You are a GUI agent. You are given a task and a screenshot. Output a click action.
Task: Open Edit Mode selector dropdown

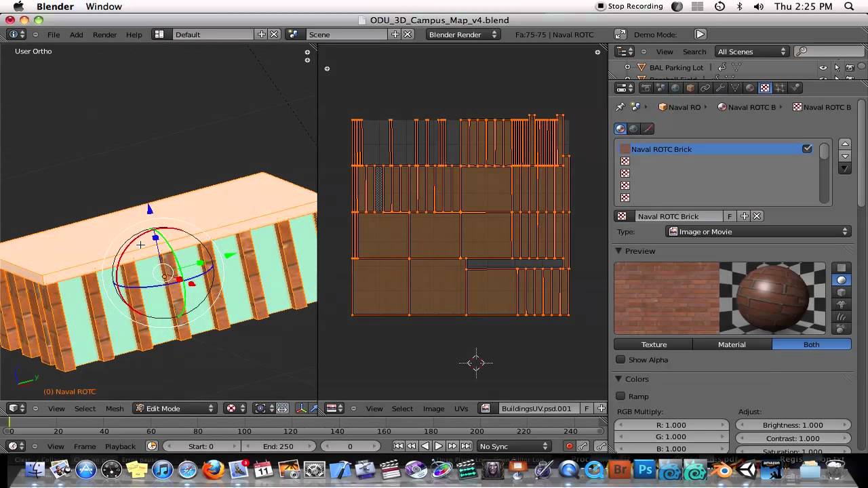coord(174,408)
